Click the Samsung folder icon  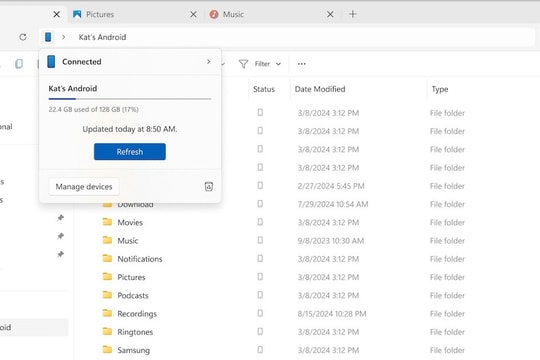click(x=107, y=350)
